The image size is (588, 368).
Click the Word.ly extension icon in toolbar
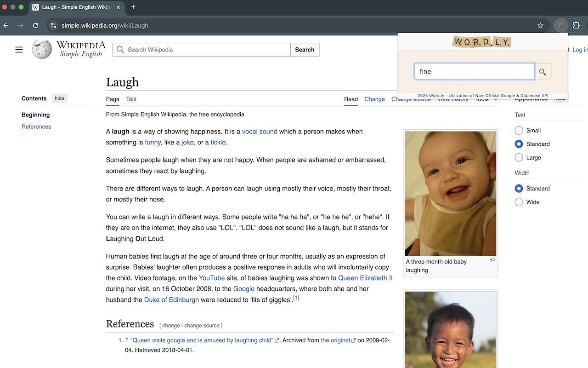point(560,25)
